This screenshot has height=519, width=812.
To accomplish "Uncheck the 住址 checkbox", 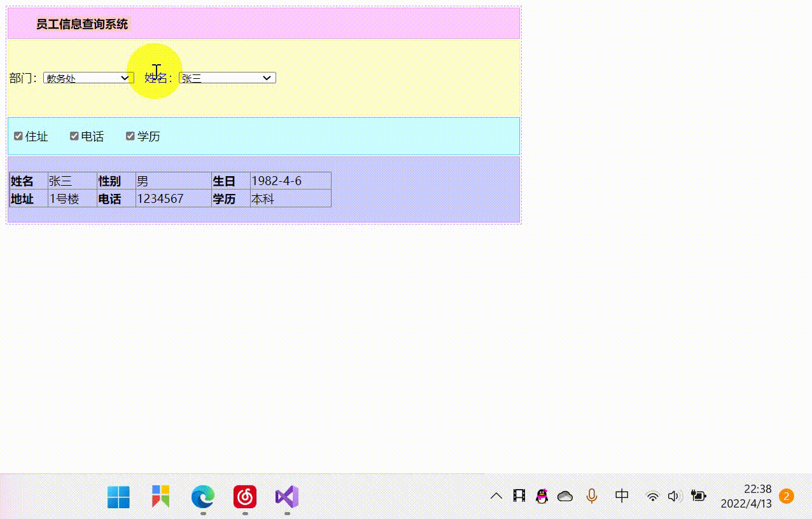I will (x=18, y=135).
